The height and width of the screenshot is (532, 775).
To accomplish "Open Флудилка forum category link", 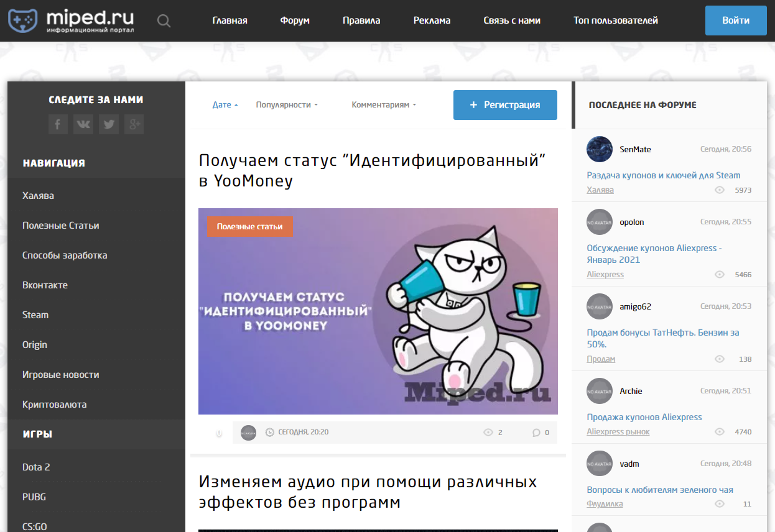I will pyautogui.click(x=605, y=504).
